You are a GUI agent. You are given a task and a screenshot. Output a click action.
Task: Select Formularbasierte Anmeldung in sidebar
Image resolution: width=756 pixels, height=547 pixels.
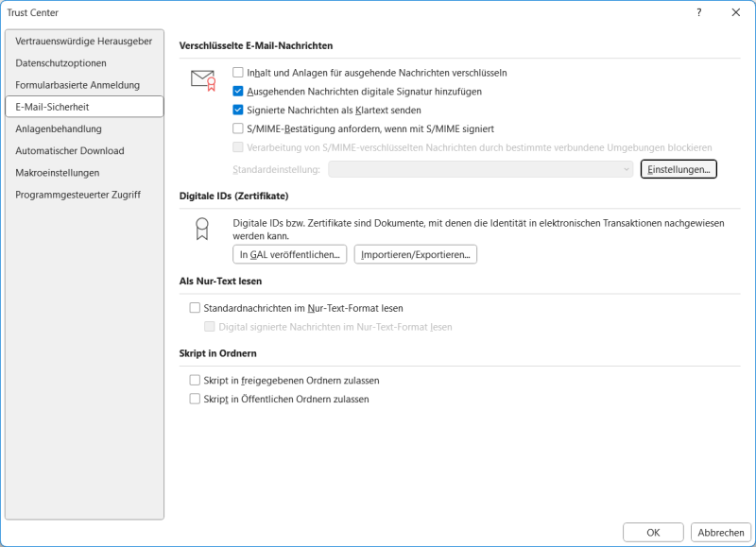tap(77, 85)
